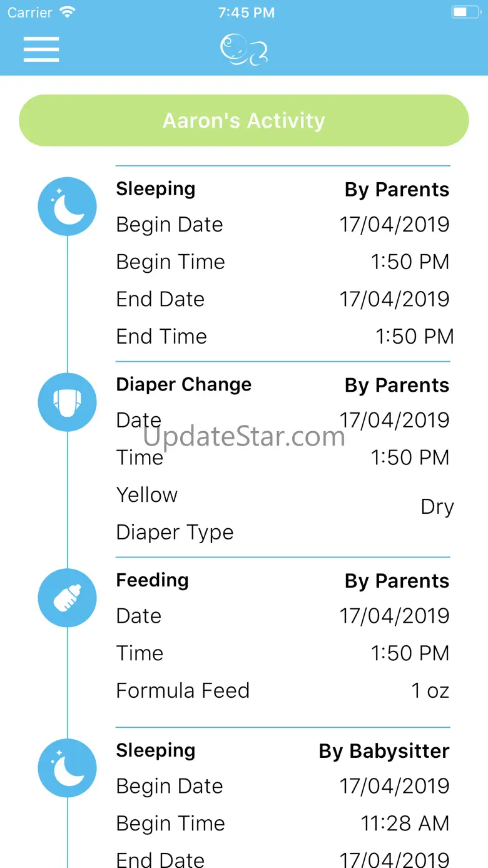The height and width of the screenshot is (868, 488).
Task: Open the Sleeping By Parents entry title
Action: pyautogui.click(x=156, y=188)
